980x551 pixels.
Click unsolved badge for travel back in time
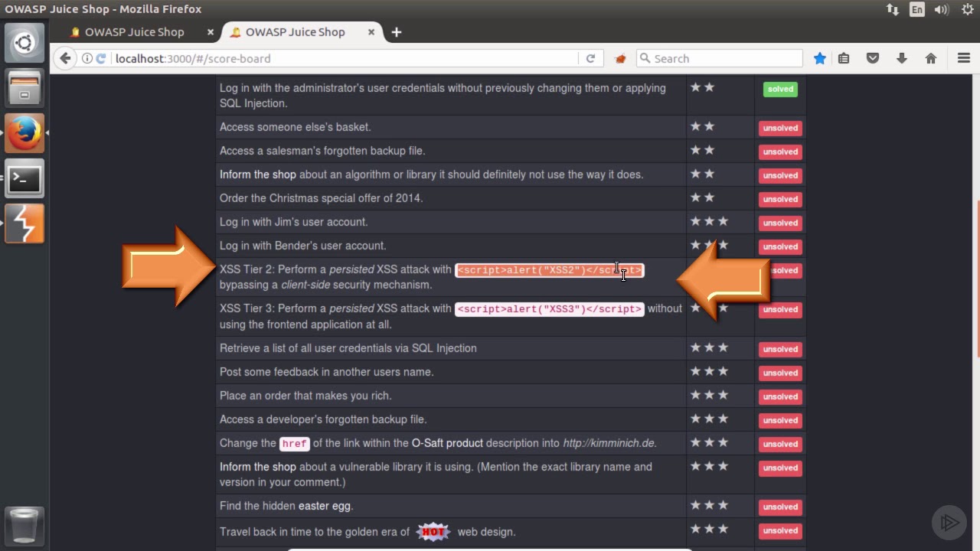[780, 530]
